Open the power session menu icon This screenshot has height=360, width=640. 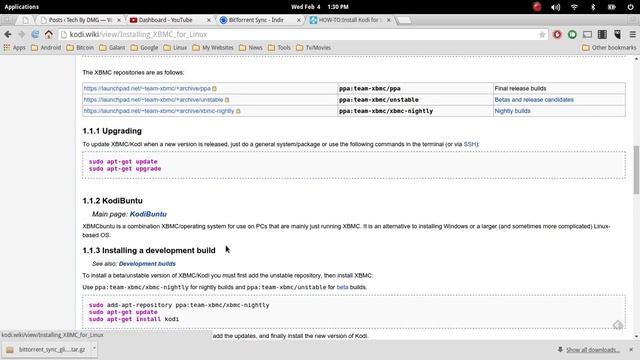[x=631, y=7]
